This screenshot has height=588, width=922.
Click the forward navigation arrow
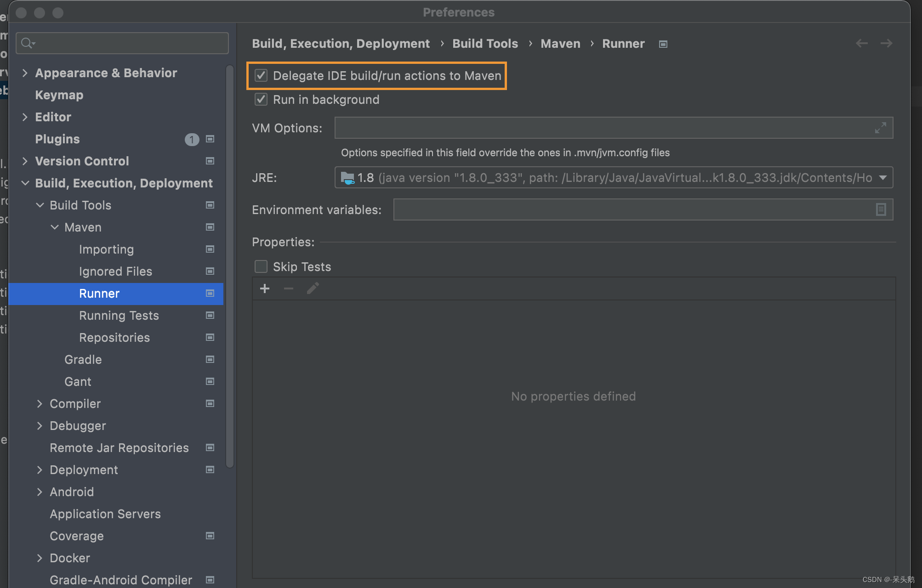click(x=886, y=43)
